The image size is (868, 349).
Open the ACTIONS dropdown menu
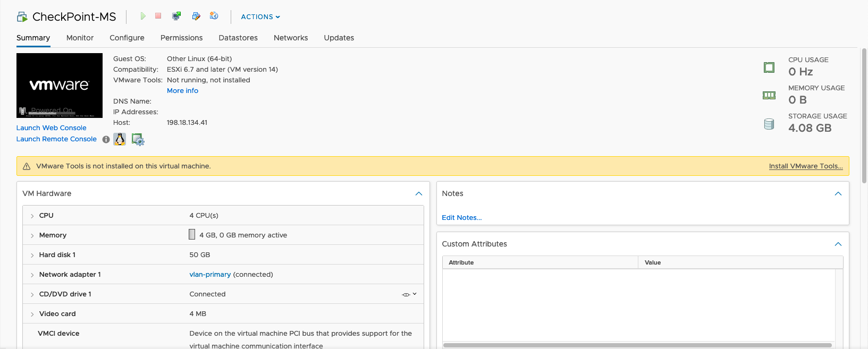260,17
